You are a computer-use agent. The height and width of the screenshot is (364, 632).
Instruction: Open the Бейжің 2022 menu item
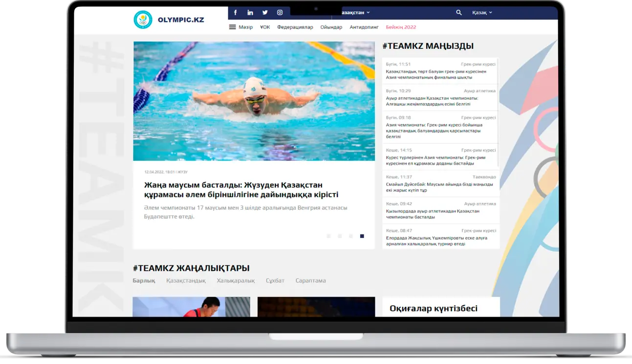(401, 27)
